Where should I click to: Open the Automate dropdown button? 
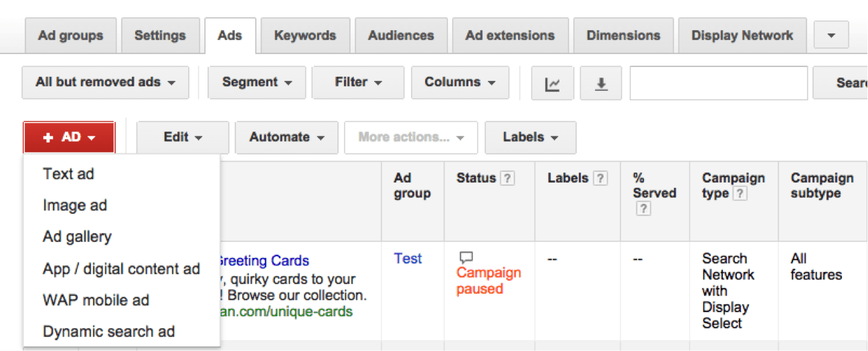pyautogui.click(x=287, y=137)
